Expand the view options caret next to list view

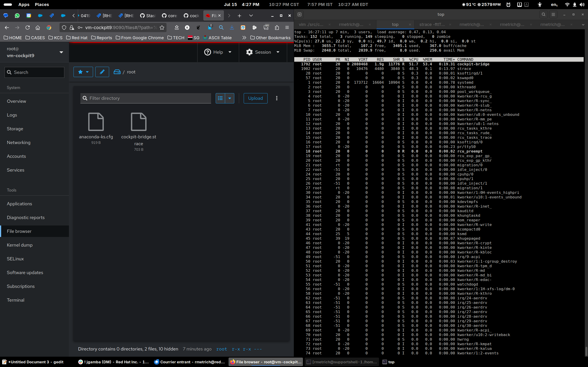[x=230, y=98]
